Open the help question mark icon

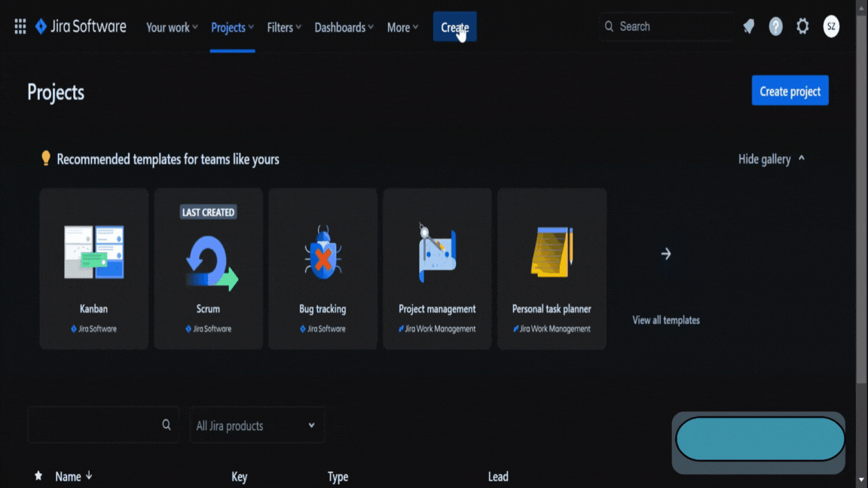point(775,26)
